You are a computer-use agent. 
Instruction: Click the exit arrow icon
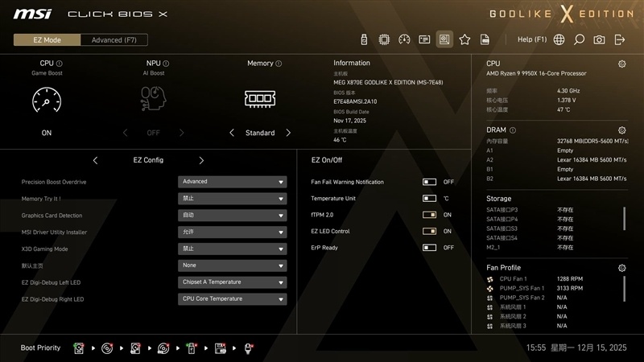tap(619, 39)
